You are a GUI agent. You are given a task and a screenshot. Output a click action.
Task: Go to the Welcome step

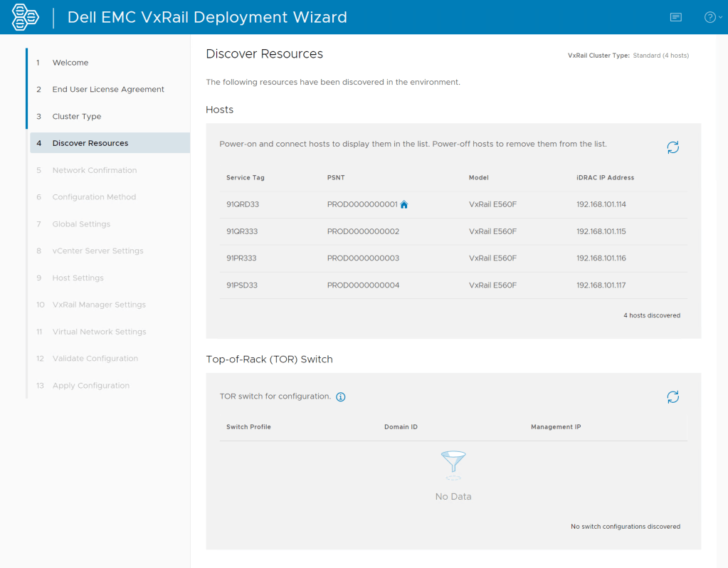[70, 63]
